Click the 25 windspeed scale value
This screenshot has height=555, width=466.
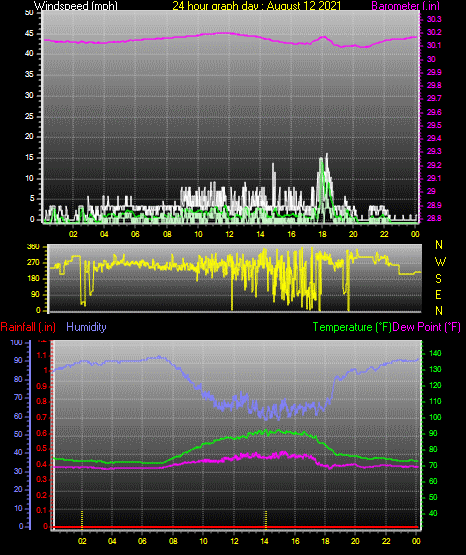coord(29,116)
